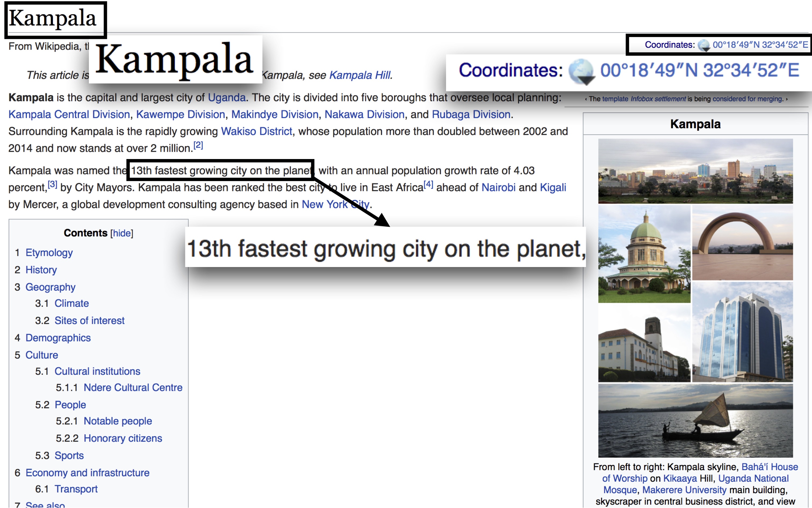The width and height of the screenshot is (812, 508).
Task: Open the Uganda link
Action: tap(227, 98)
